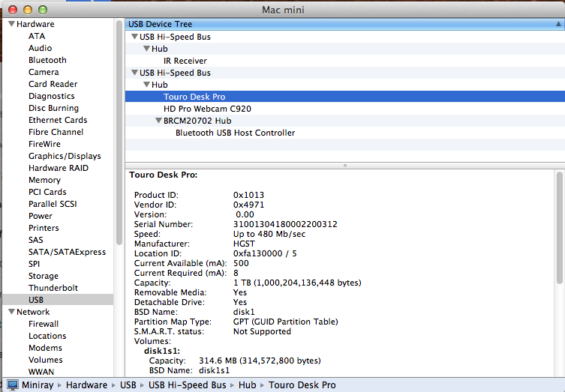565x392 pixels.
Task: Click the USB Device Tree column header
Action: [345, 24]
